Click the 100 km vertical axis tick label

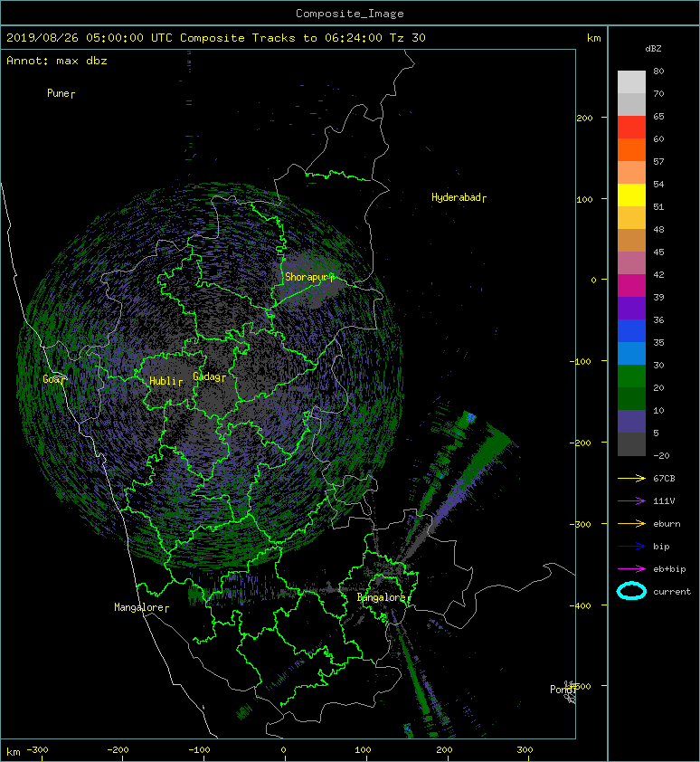[584, 199]
